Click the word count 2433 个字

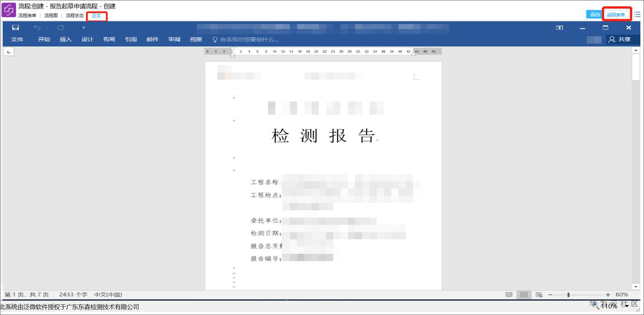pyautogui.click(x=72, y=295)
